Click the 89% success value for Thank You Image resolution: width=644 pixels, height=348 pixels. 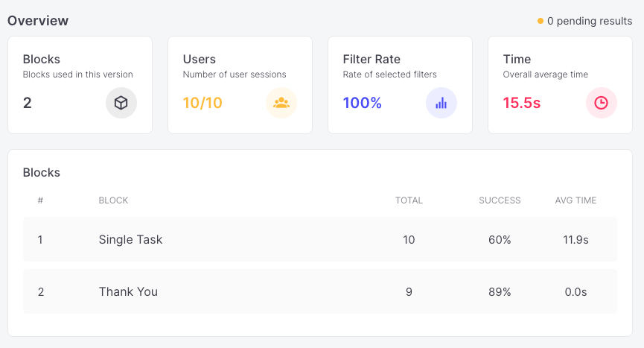pyautogui.click(x=500, y=291)
